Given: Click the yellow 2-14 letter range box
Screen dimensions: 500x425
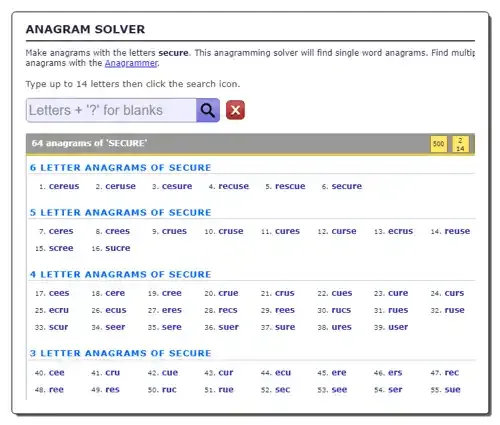Looking at the screenshot, I should point(460,144).
